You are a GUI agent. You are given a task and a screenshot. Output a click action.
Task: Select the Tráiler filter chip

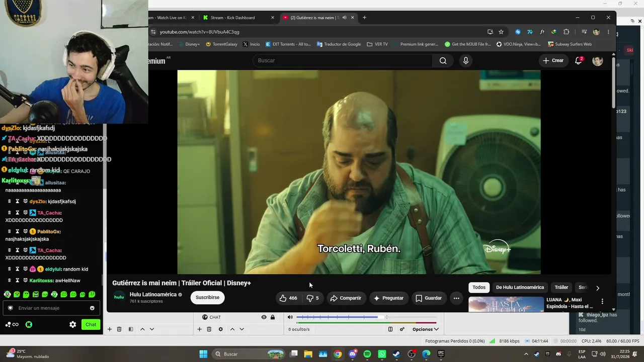coord(561,288)
